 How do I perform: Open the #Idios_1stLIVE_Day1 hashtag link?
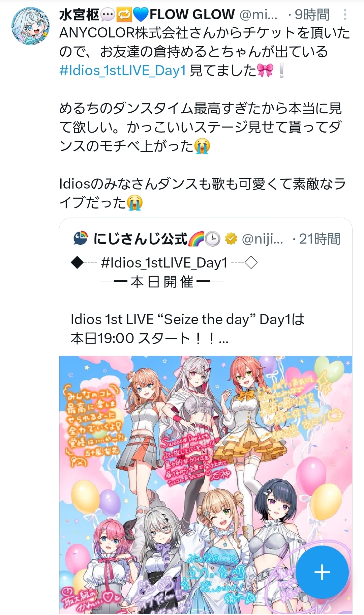coord(123,71)
